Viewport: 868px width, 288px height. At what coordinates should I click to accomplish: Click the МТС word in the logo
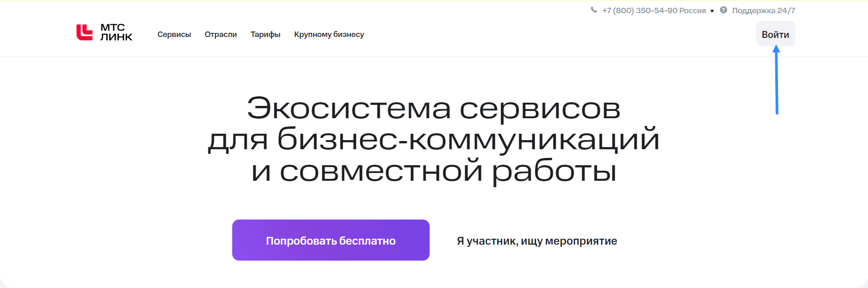112,27
